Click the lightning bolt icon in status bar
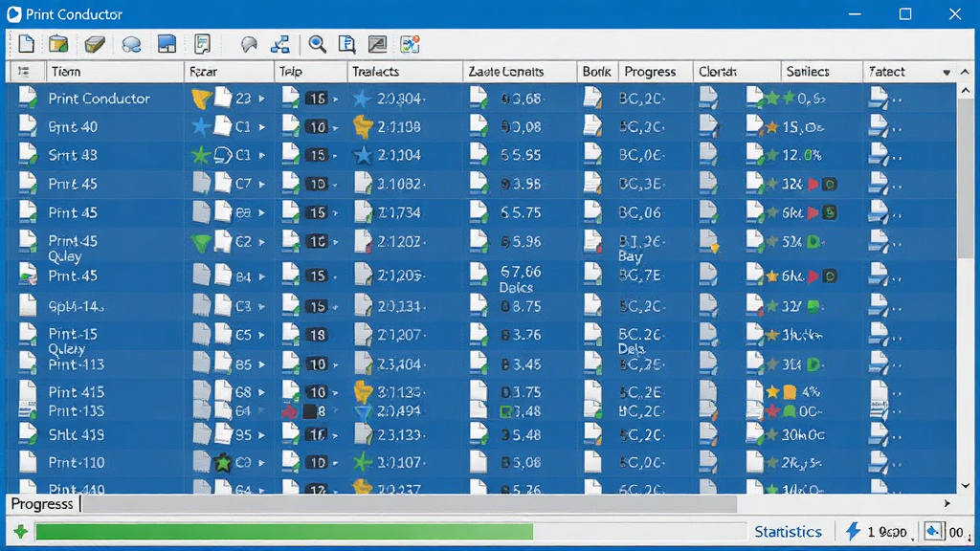This screenshot has height=551, width=980. pyautogui.click(x=853, y=531)
